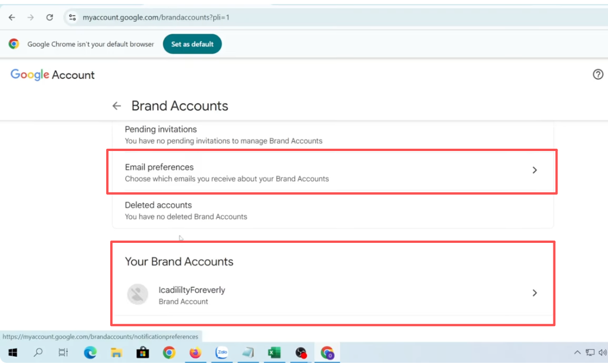Open Microsoft Store from taskbar

143,353
